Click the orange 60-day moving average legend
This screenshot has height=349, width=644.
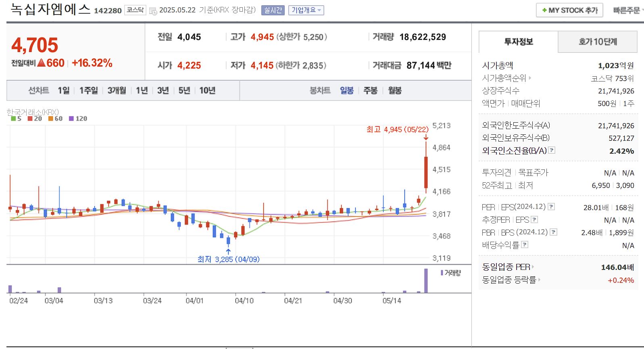[x=55, y=119]
